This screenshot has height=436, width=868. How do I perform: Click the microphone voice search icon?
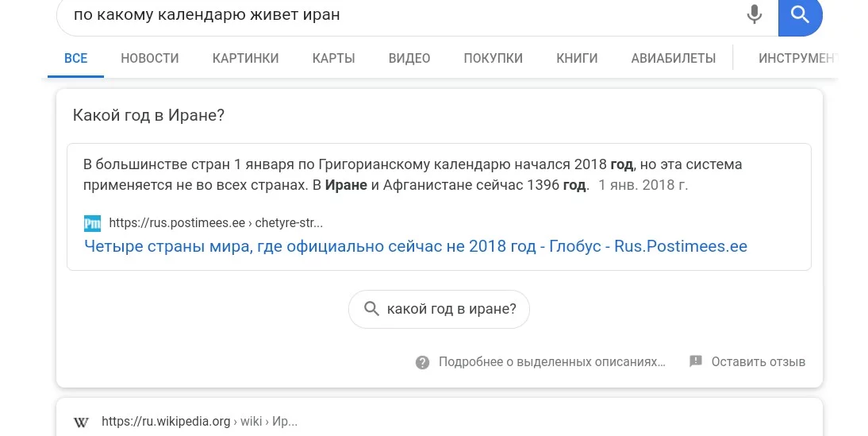[x=754, y=14]
